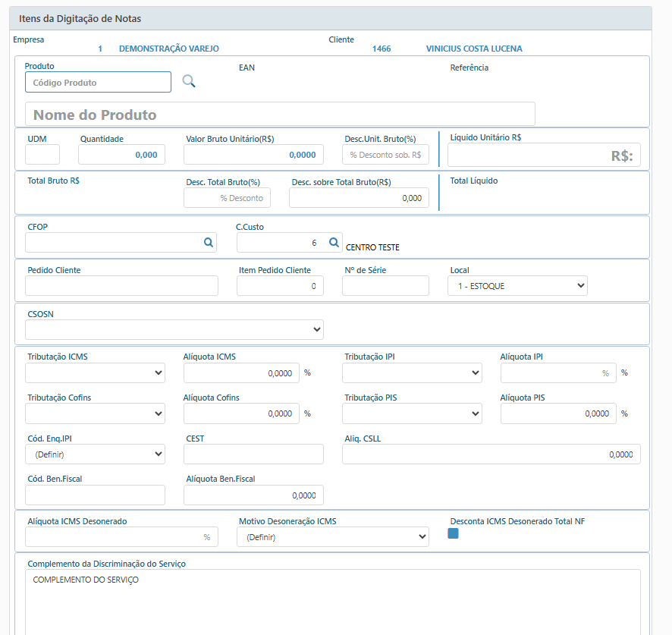Expand the CSOSN dropdown
The image size is (672, 635).
[x=174, y=329]
